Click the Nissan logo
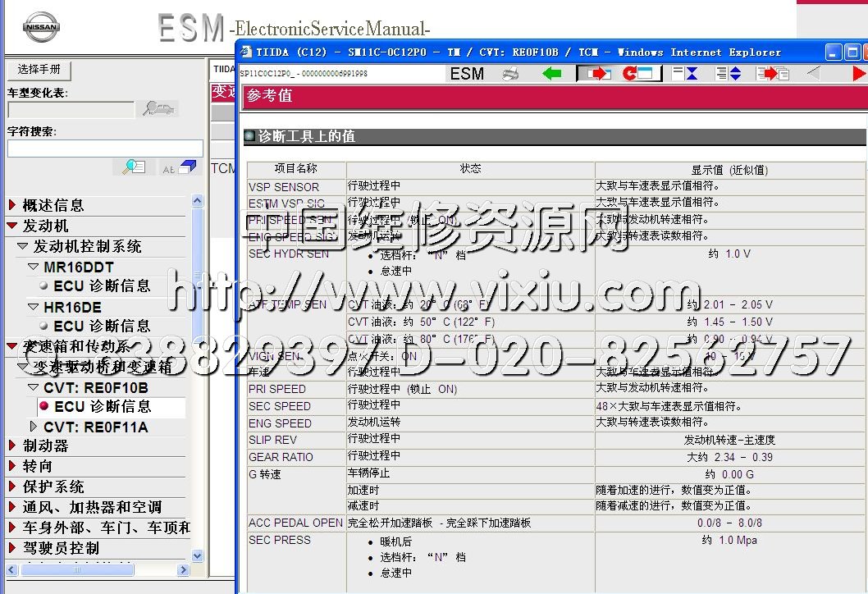This screenshot has height=594, width=868. click(41, 26)
